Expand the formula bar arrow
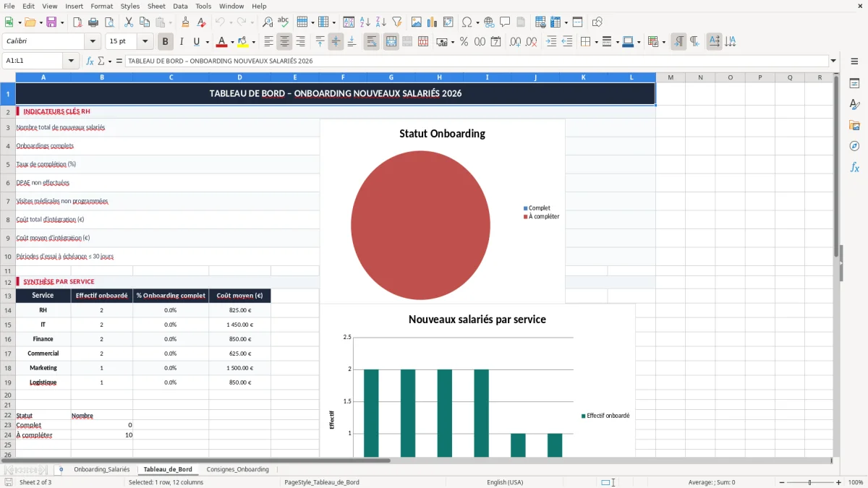 (x=833, y=61)
